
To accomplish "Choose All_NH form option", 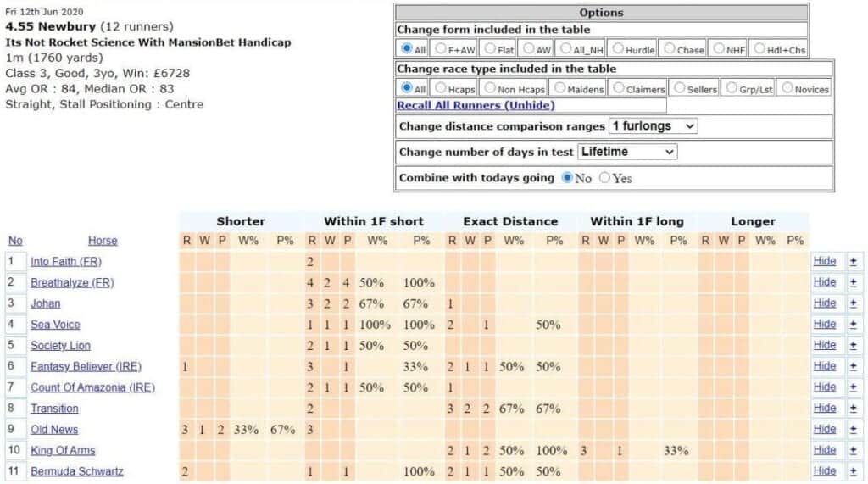I will pyautogui.click(x=565, y=48).
